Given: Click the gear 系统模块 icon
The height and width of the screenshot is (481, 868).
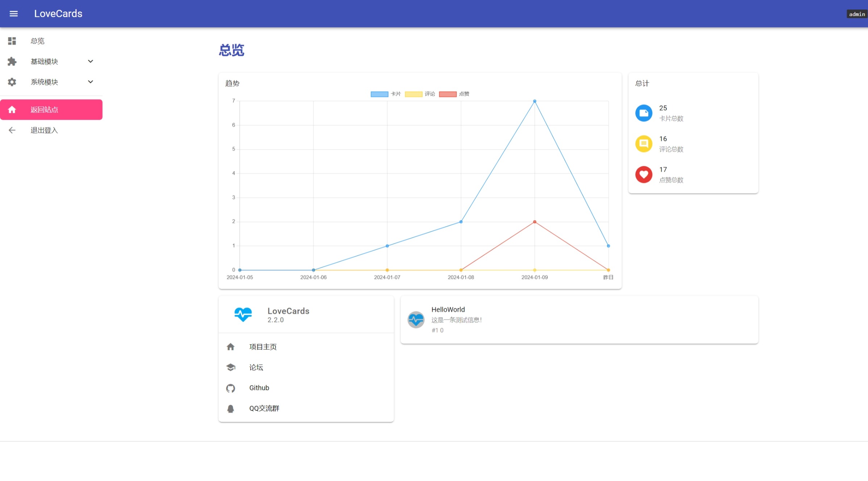Looking at the screenshot, I should [12, 82].
